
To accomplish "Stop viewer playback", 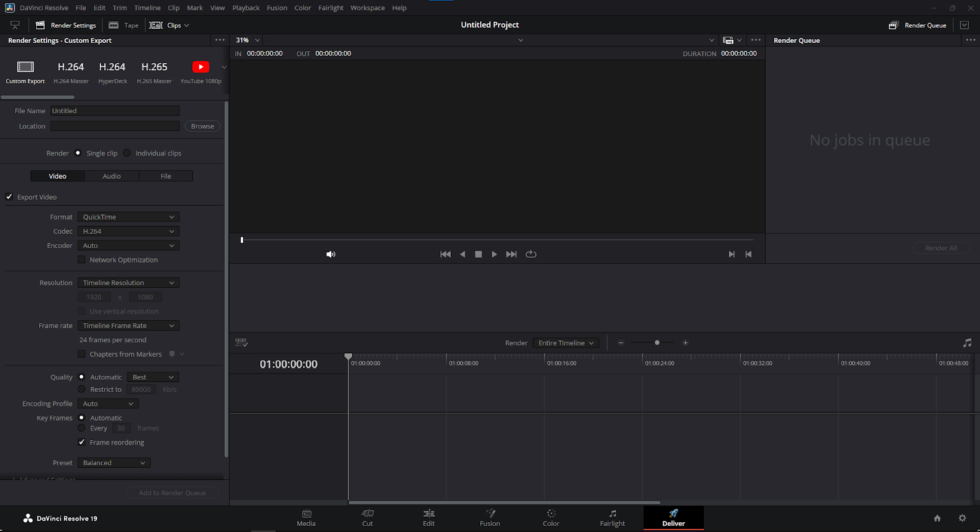I will (478, 254).
